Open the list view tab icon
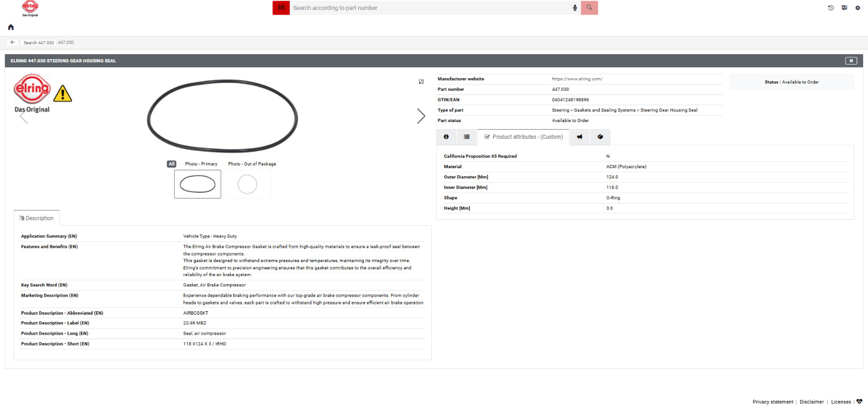Viewport: 868px width, 409px height. click(467, 137)
